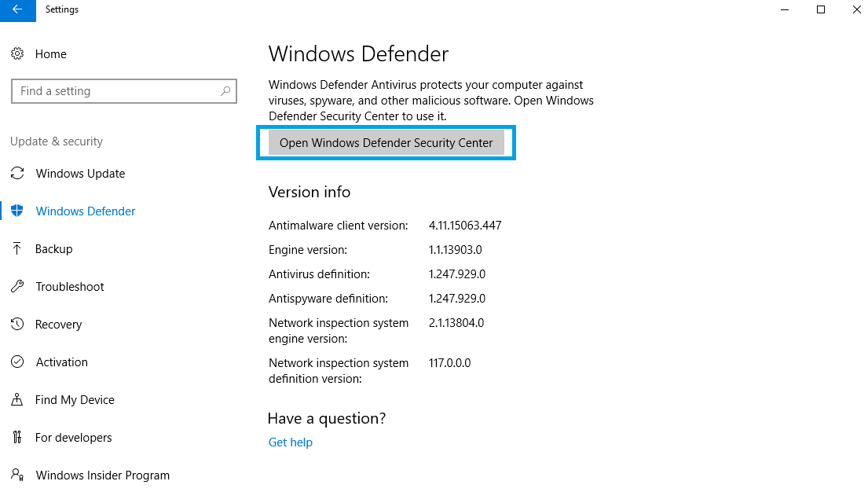Click the Home gear icon
Image resolution: width=868 pixels, height=492 pixels.
tap(17, 53)
